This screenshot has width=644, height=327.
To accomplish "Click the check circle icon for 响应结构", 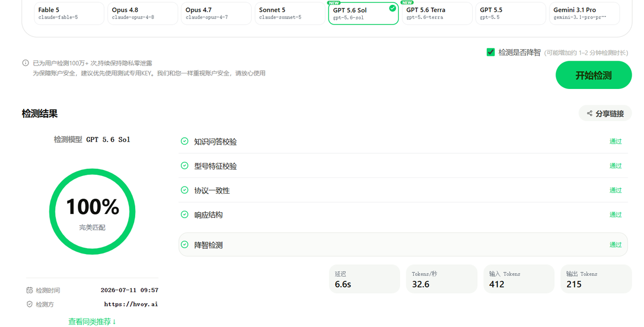I will click(185, 215).
